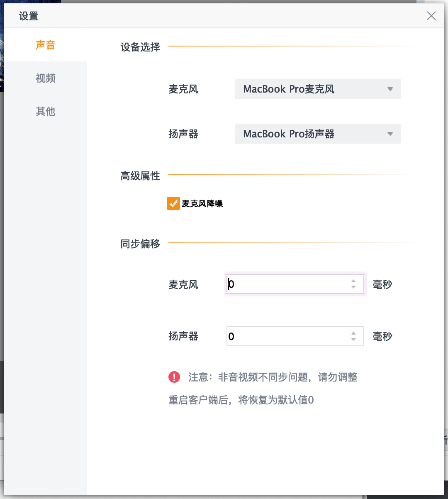448x499 pixels.
Task: Click the 同步偏移 section header
Action: [x=140, y=244]
